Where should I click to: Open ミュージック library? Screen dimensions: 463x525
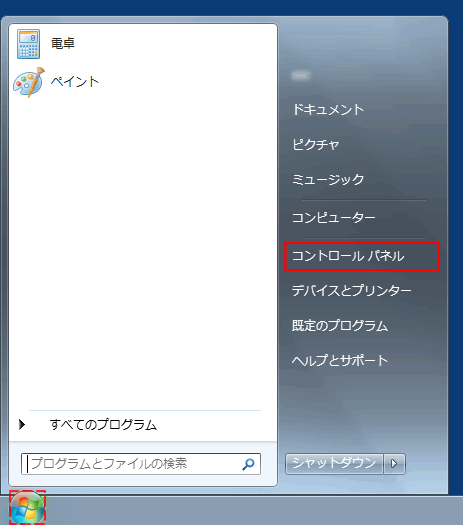328,179
